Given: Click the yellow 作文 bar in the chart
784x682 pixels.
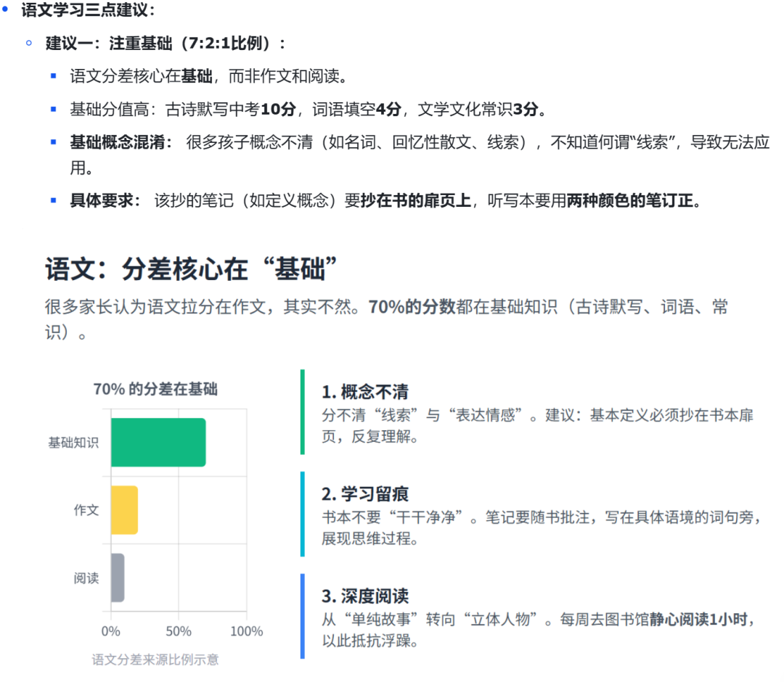Looking at the screenshot, I should click(123, 509).
